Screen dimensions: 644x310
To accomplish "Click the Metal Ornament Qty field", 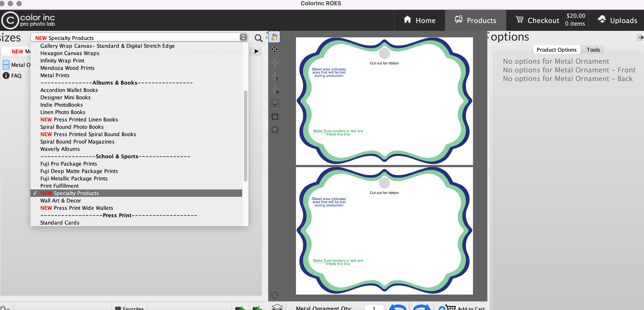I will click(374, 308).
